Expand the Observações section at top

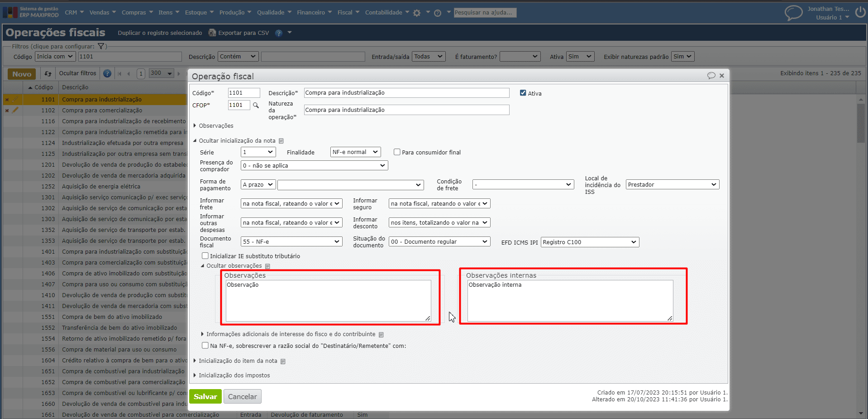[x=214, y=126]
